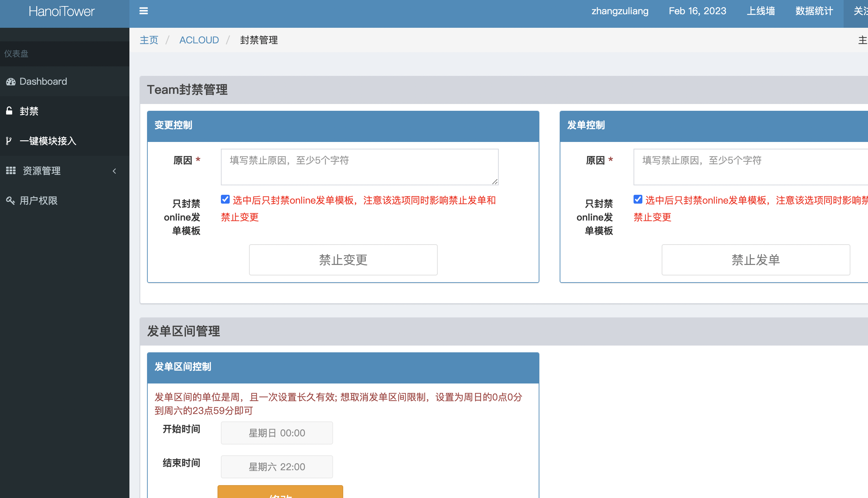Image resolution: width=868 pixels, height=498 pixels.
Task: Open the 结束时间 field 星期六 22:00
Action: click(x=277, y=466)
